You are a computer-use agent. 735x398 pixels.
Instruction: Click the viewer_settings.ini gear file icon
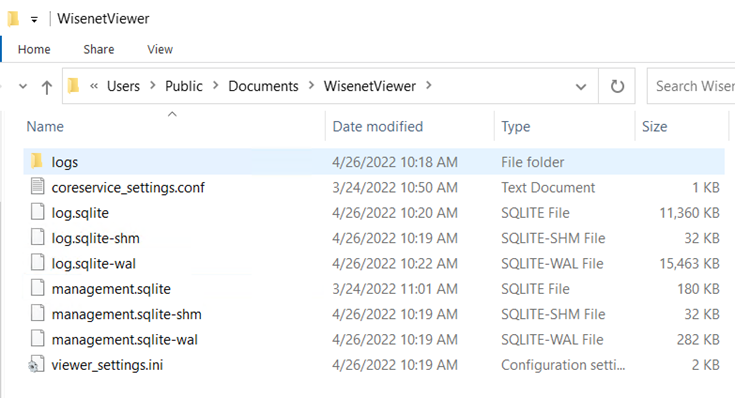[x=37, y=364]
